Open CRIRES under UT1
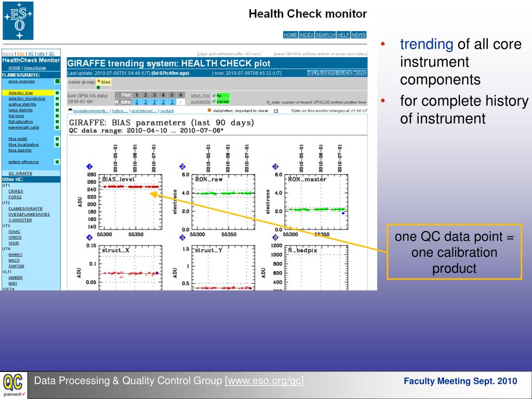This screenshot has width=532, height=399. click(x=16, y=191)
